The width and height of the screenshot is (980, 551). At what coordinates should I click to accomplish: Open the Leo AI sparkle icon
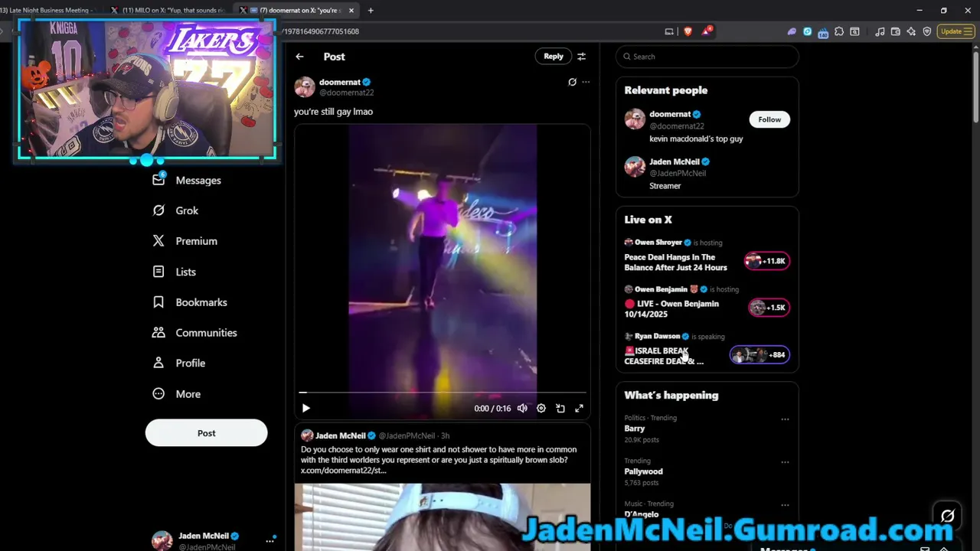pos(911,31)
